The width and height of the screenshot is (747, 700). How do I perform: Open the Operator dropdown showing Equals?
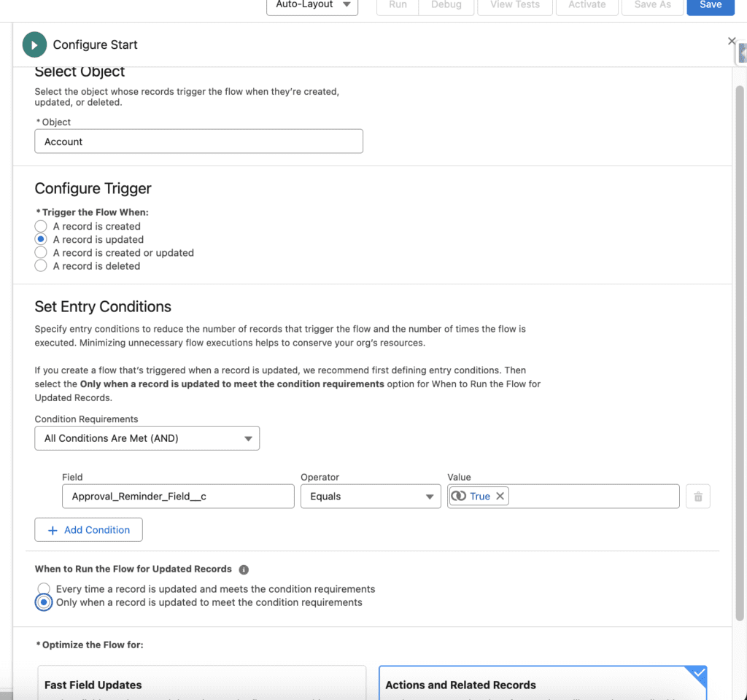pyautogui.click(x=370, y=496)
